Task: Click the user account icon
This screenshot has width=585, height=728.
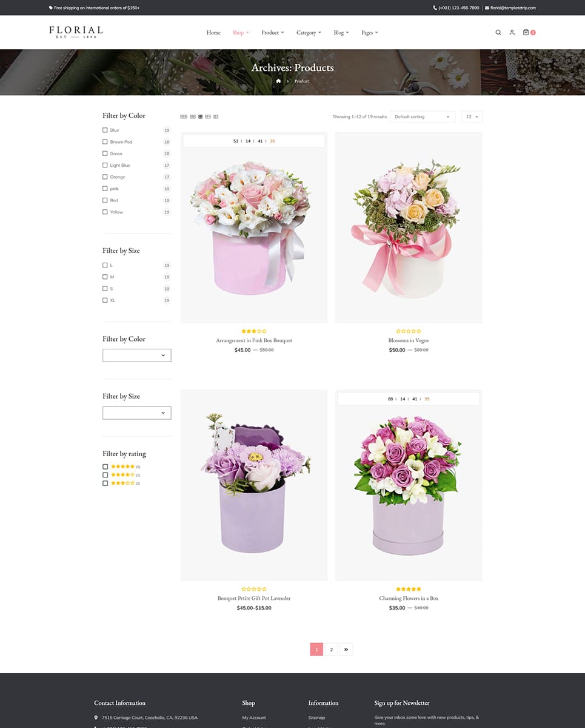Action: tap(512, 33)
